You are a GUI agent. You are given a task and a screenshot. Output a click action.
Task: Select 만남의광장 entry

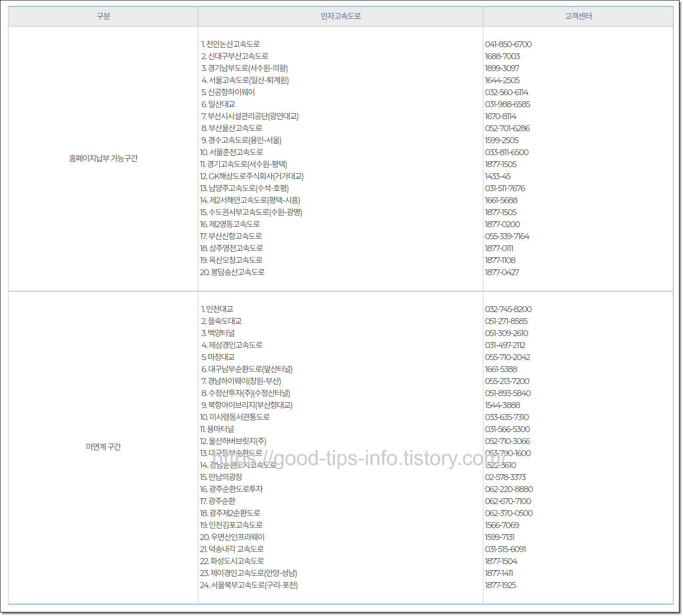[221, 477]
